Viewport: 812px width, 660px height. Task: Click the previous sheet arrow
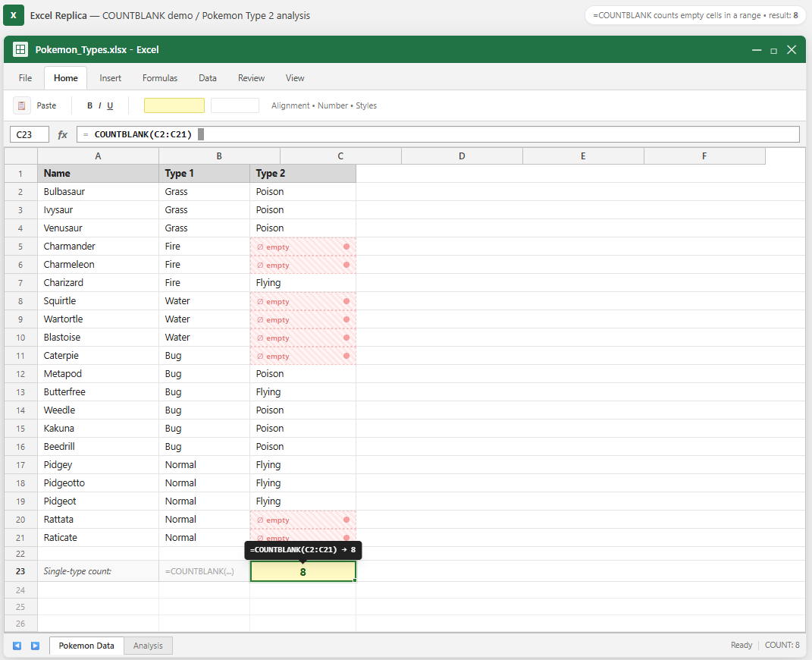click(x=17, y=646)
